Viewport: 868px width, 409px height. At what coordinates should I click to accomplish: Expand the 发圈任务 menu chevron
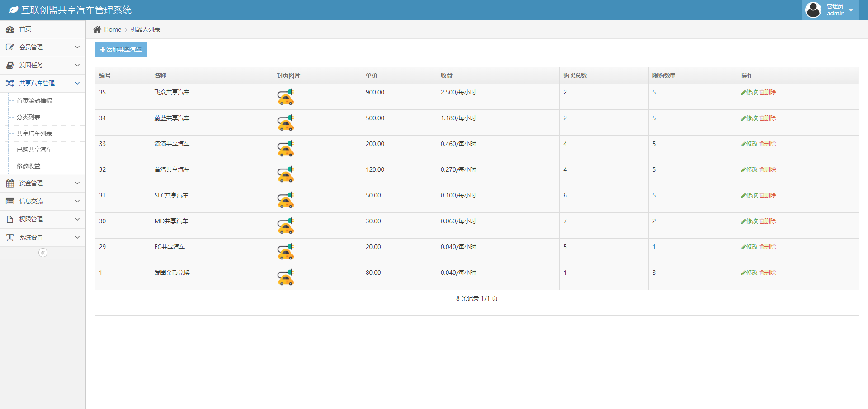pyautogui.click(x=77, y=65)
